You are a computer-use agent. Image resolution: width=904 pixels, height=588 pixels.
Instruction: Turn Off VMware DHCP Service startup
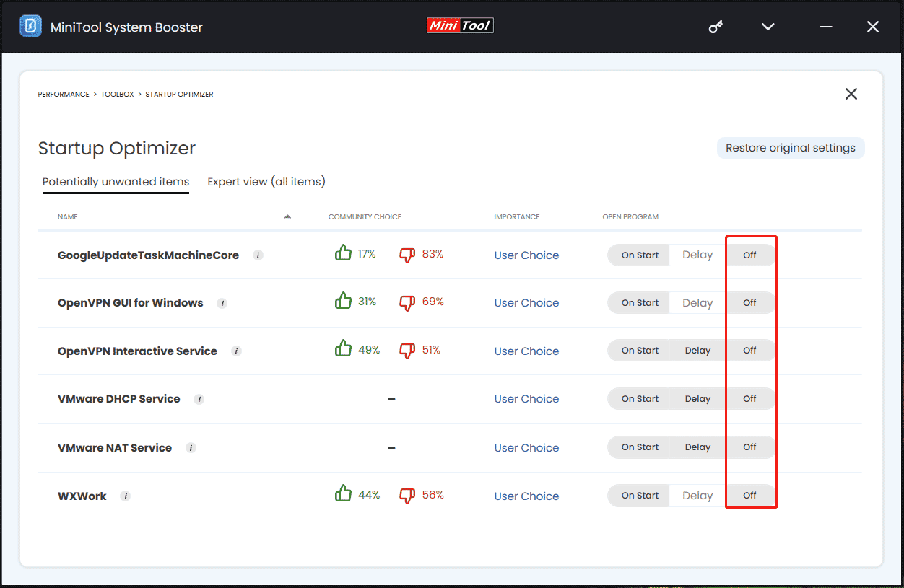point(750,399)
